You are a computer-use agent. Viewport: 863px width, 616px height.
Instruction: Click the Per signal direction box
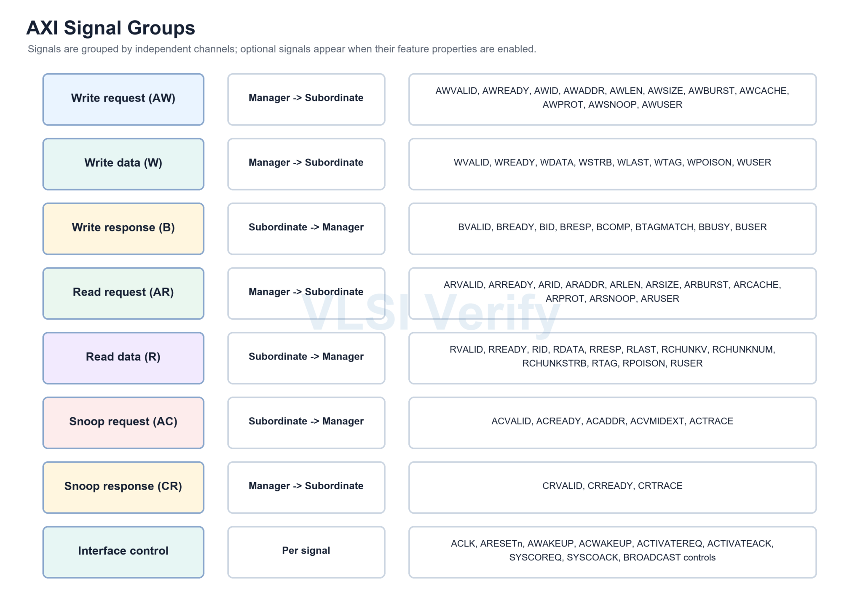[306, 552]
